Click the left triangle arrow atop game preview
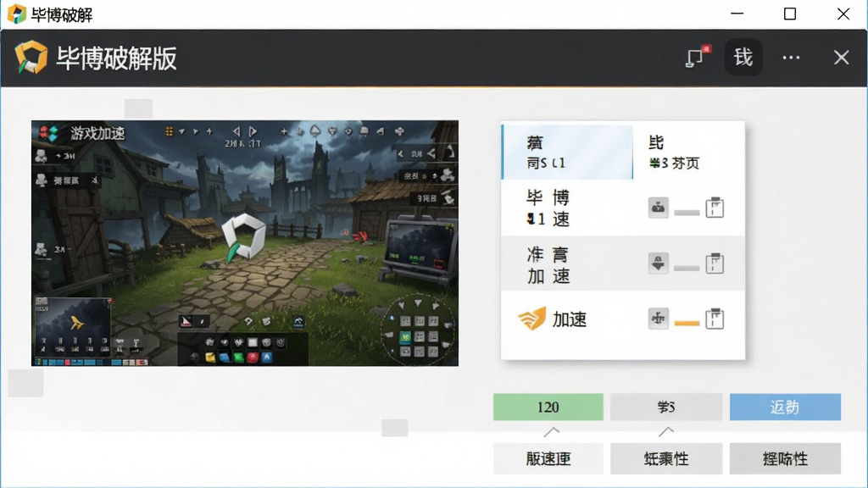The image size is (868, 488). [236, 131]
